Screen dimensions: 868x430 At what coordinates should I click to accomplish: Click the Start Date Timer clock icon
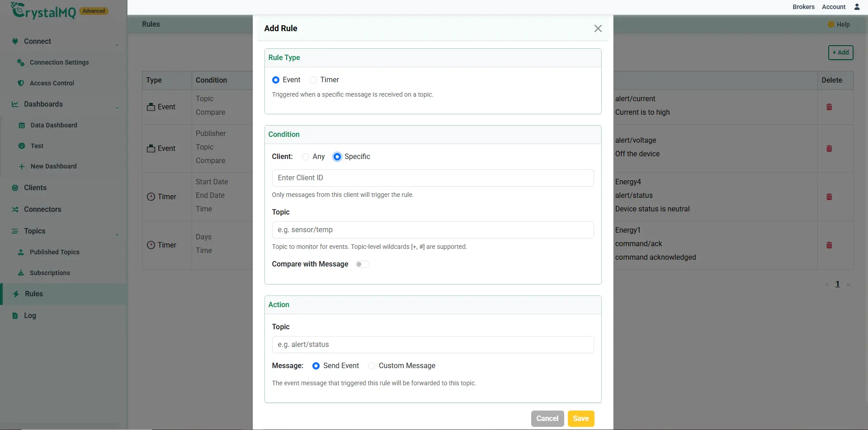[x=151, y=197]
